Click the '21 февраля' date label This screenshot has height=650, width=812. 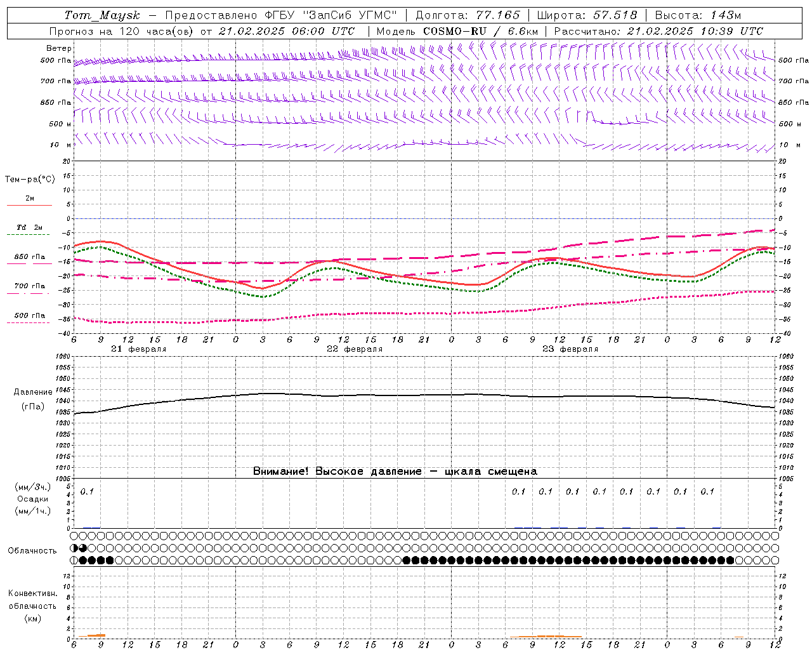point(139,349)
